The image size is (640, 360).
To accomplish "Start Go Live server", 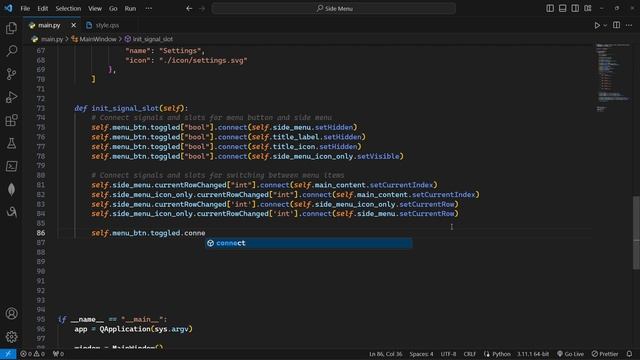I will tap(570, 354).
